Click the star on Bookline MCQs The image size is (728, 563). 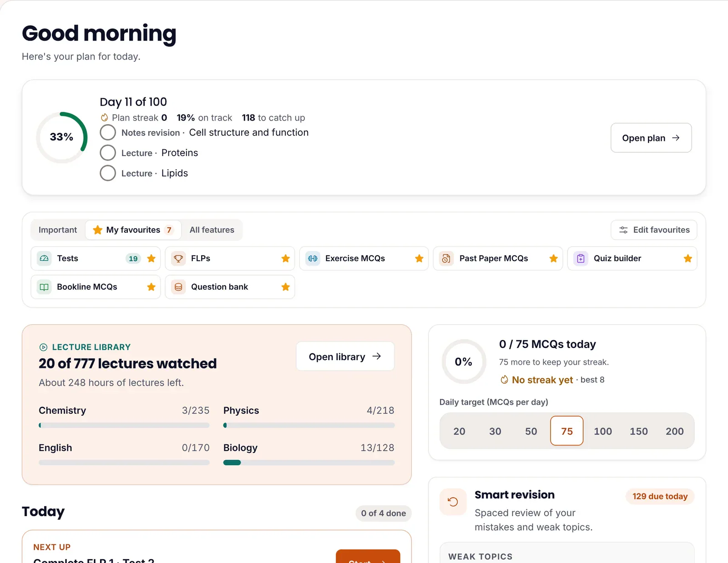[152, 287]
